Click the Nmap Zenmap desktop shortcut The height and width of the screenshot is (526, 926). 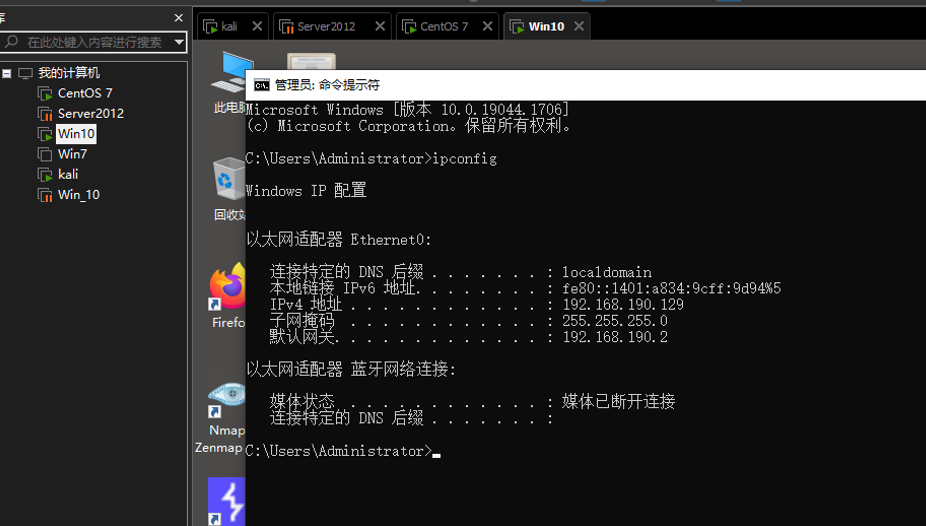point(221,418)
